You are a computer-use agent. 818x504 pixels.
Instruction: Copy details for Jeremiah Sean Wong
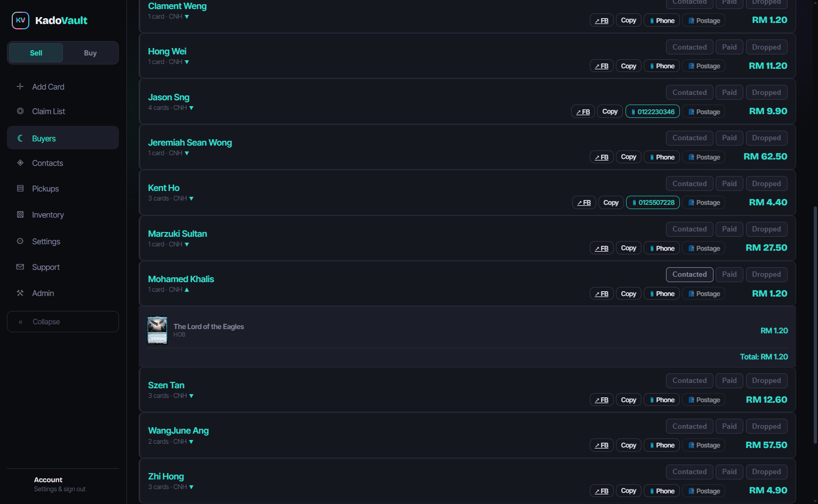[x=629, y=157]
